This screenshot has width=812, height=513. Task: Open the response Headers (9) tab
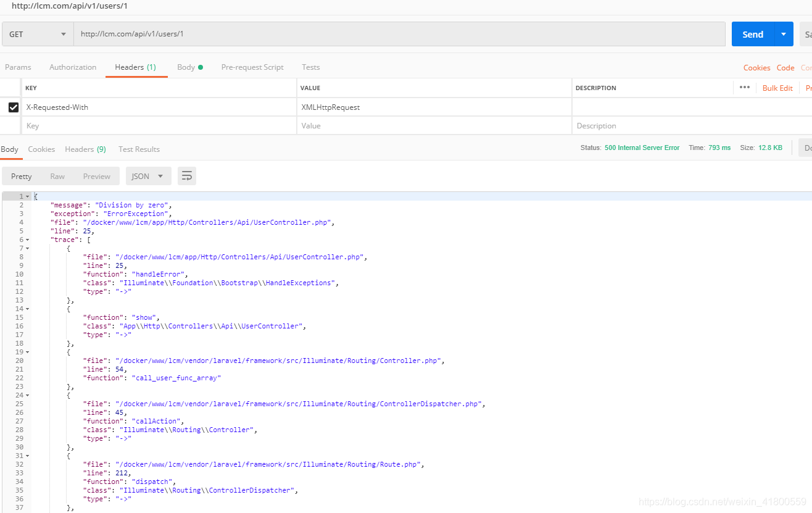click(x=85, y=149)
